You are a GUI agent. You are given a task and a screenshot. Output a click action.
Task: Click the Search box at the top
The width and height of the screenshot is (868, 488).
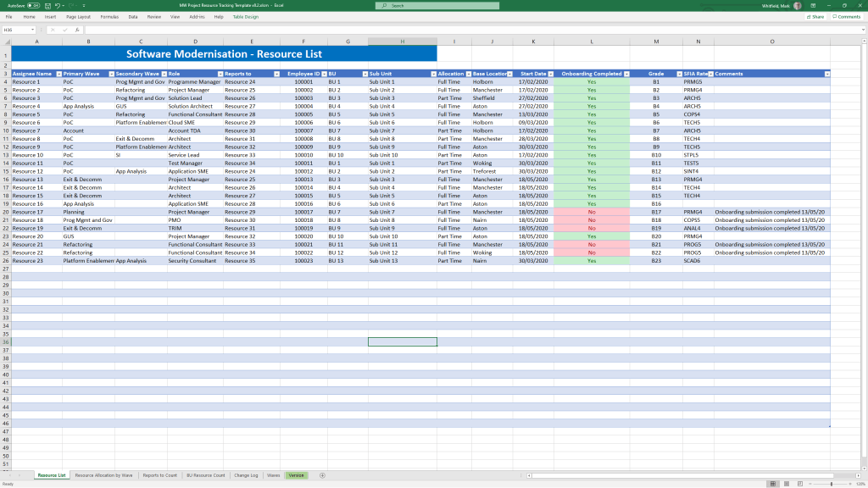point(437,5)
